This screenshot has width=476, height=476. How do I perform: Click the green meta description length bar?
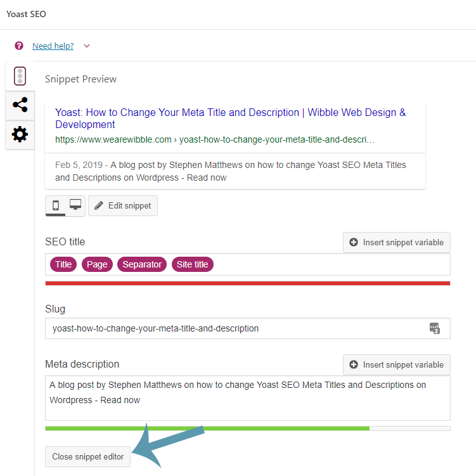click(207, 428)
